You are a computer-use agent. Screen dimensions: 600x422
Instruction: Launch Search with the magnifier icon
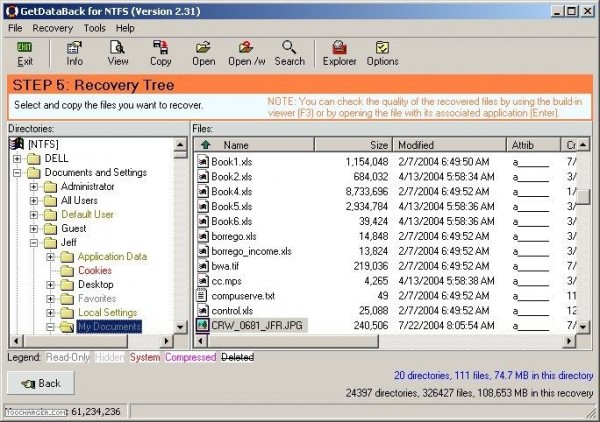pyautogui.click(x=289, y=52)
